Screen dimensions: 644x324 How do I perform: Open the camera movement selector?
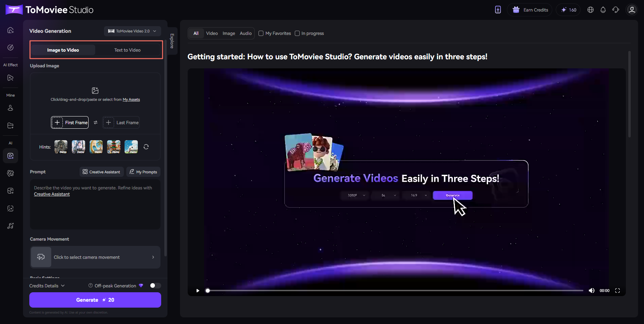95,257
